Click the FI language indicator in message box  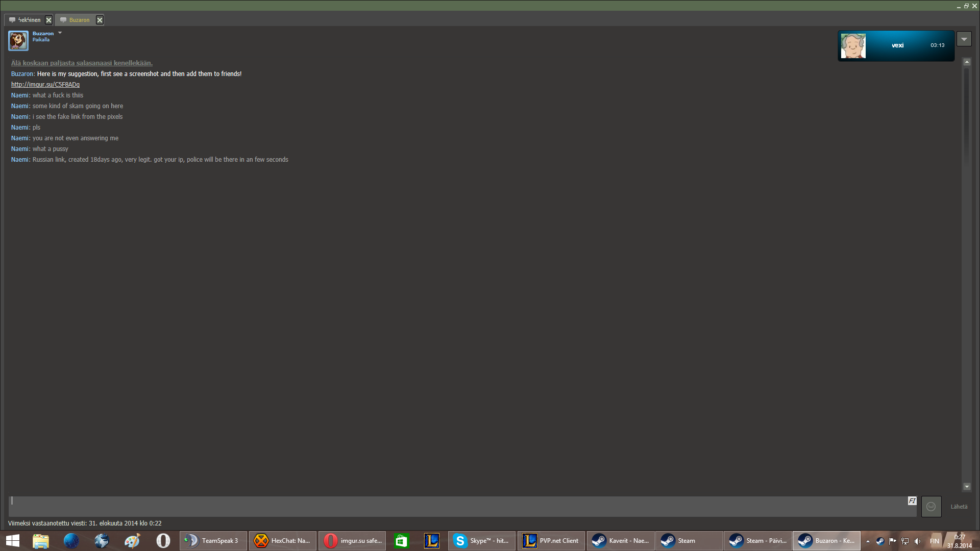tap(912, 501)
